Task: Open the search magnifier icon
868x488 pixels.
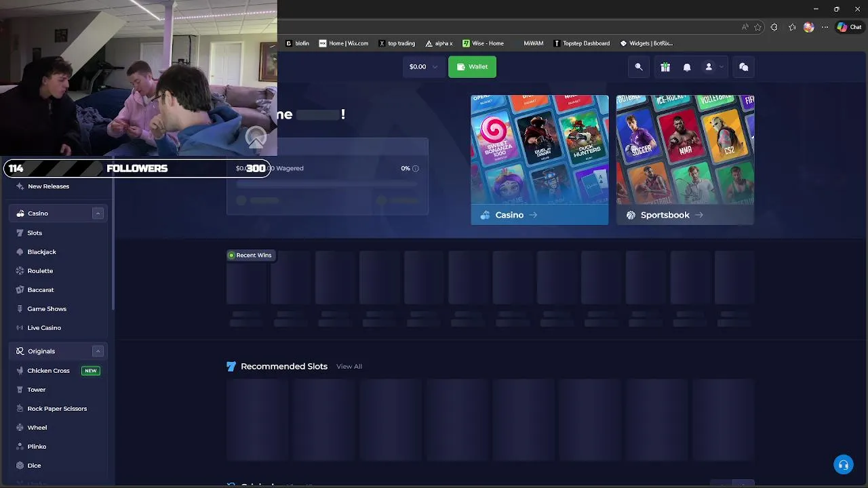Action: [638, 67]
